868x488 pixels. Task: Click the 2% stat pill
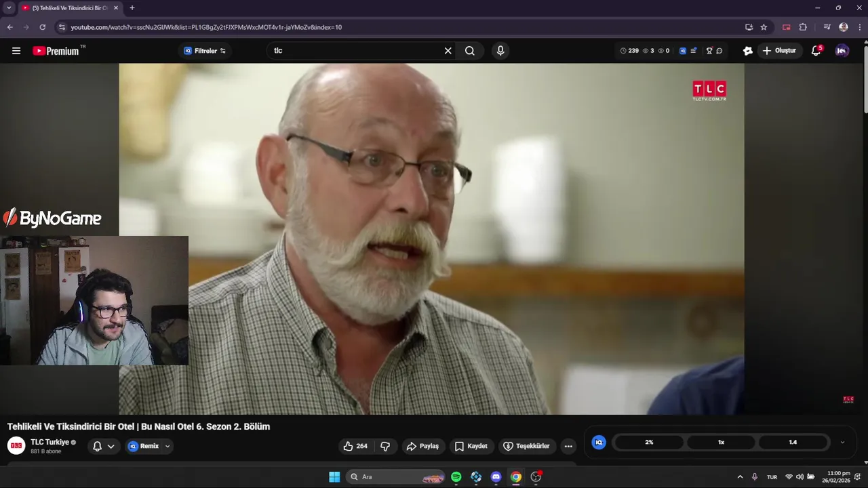point(649,442)
